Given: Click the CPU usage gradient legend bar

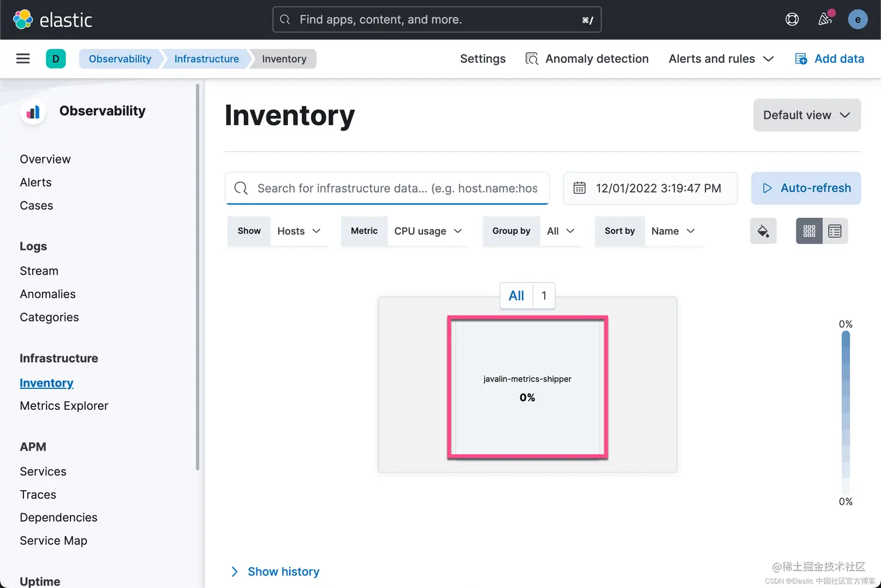Looking at the screenshot, I should tap(846, 413).
